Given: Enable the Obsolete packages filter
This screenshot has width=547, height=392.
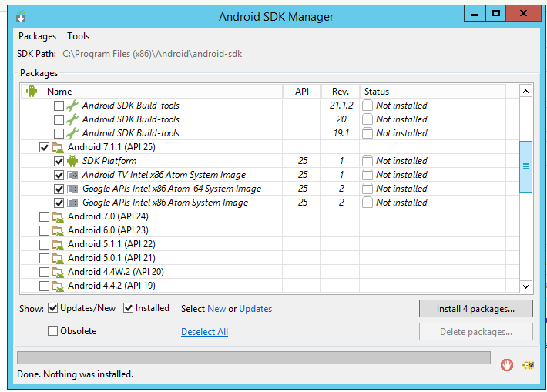Looking at the screenshot, I should pos(52,330).
